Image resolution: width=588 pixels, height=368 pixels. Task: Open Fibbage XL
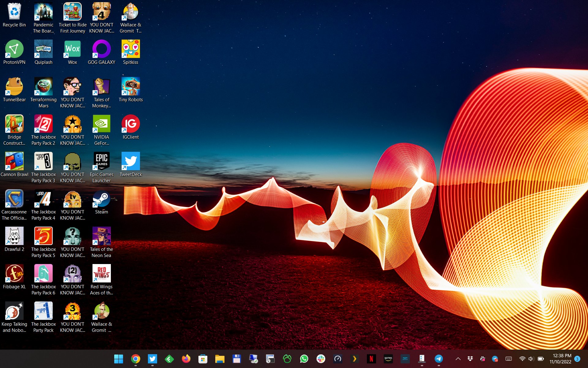pyautogui.click(x=14, y=273)
